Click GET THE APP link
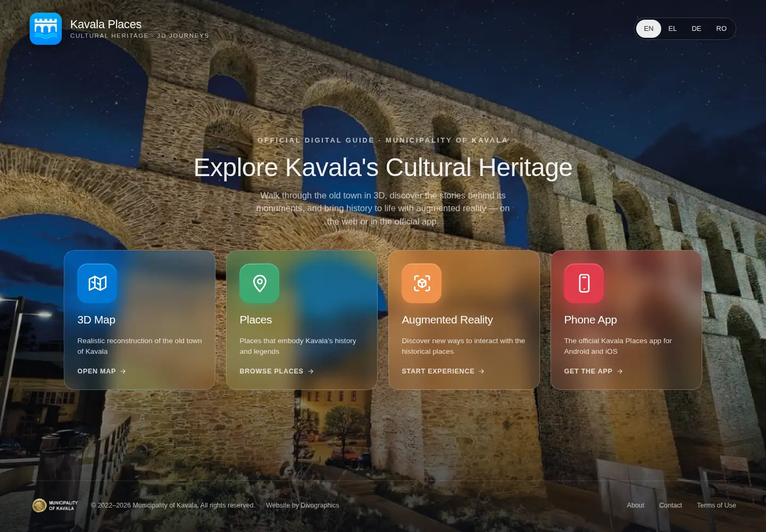Screen dimensions: 766x532 point(593,371)
